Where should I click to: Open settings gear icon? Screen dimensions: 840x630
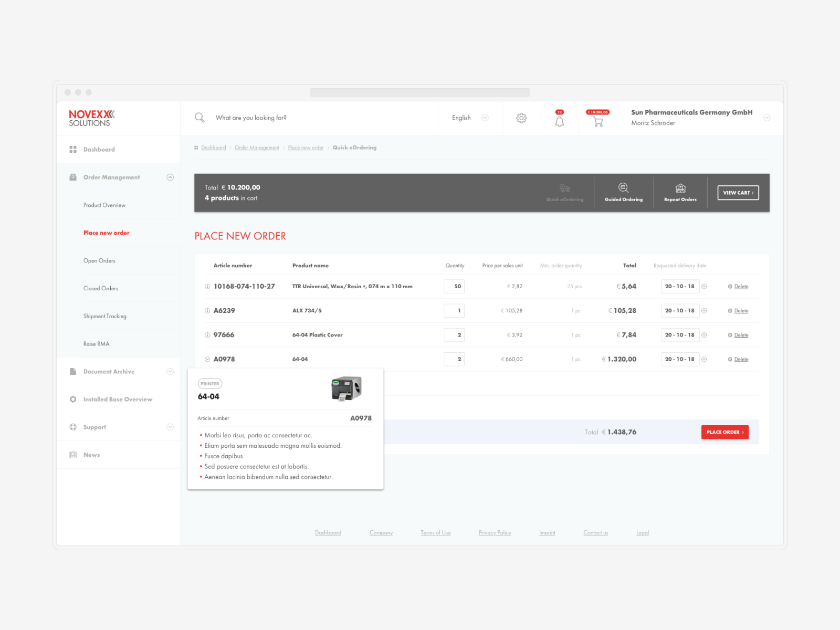pos(521,118)
